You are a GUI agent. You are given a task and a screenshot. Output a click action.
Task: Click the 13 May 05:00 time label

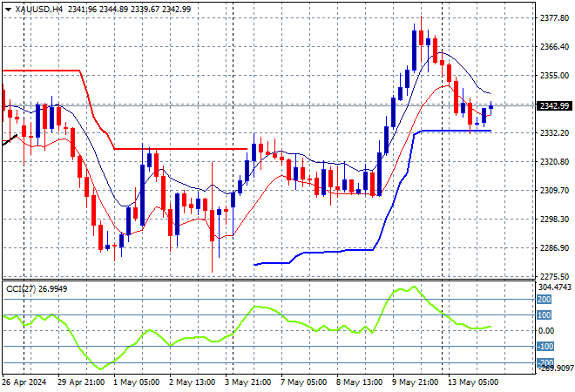coord(473,382)
